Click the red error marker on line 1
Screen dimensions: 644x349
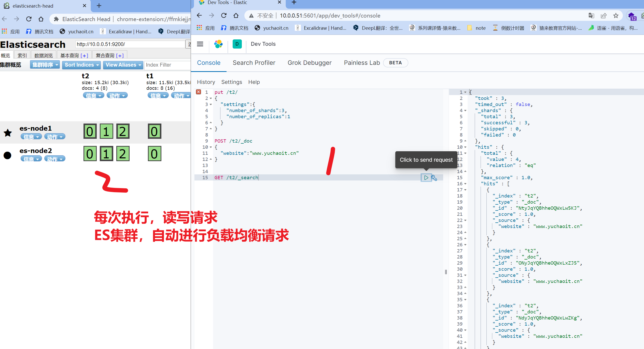click(199, 92)
